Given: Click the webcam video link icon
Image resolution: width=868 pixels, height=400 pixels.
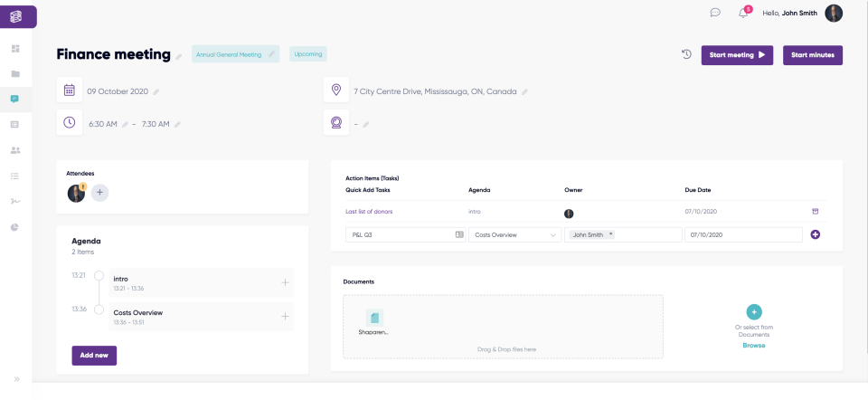Looking at the screenshot, I should coord(336,122).
